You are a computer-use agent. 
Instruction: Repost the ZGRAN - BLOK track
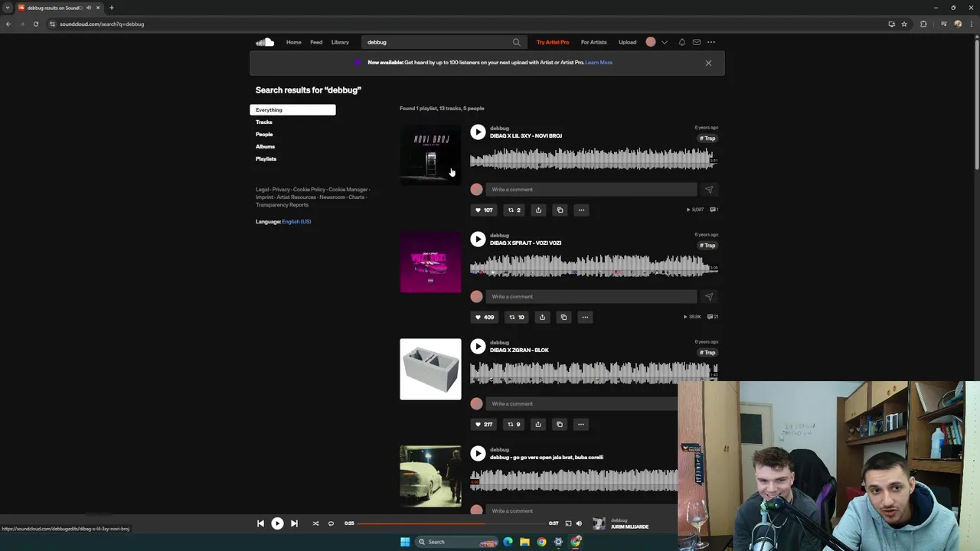(514, 424)
